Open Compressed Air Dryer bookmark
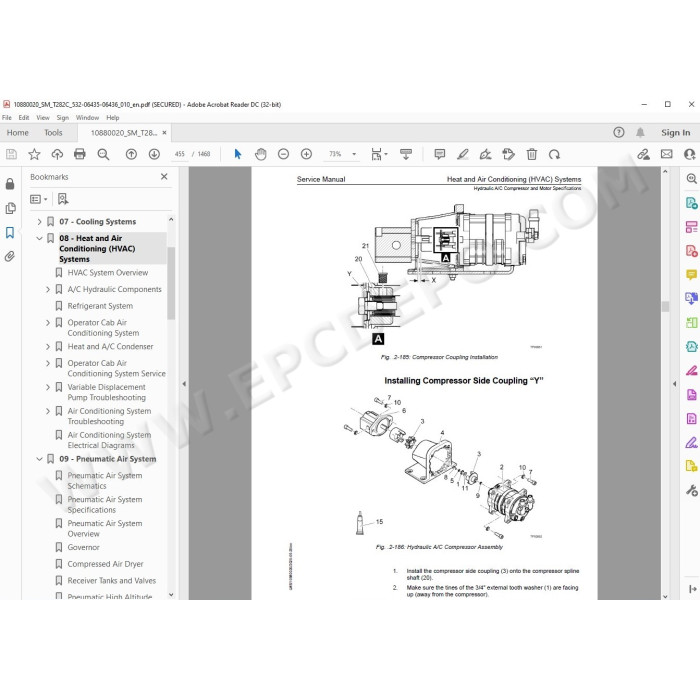Image resolution: width=700 pixels, height=700 pixels. pyautogui.click(x=105, y=564)
